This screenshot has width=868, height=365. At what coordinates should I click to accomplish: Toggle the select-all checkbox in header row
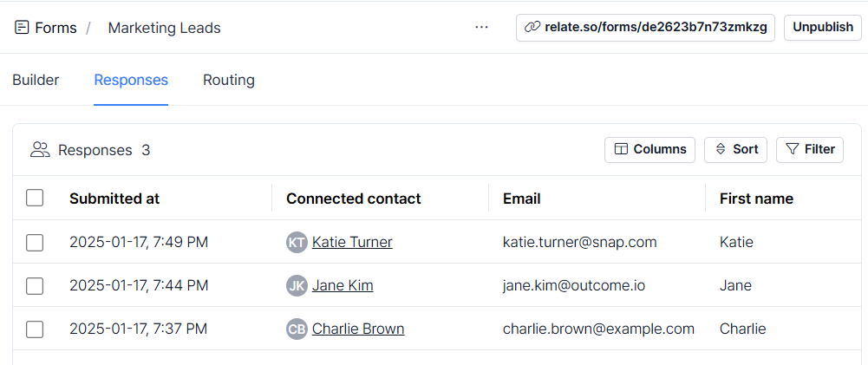coord(35,198)
